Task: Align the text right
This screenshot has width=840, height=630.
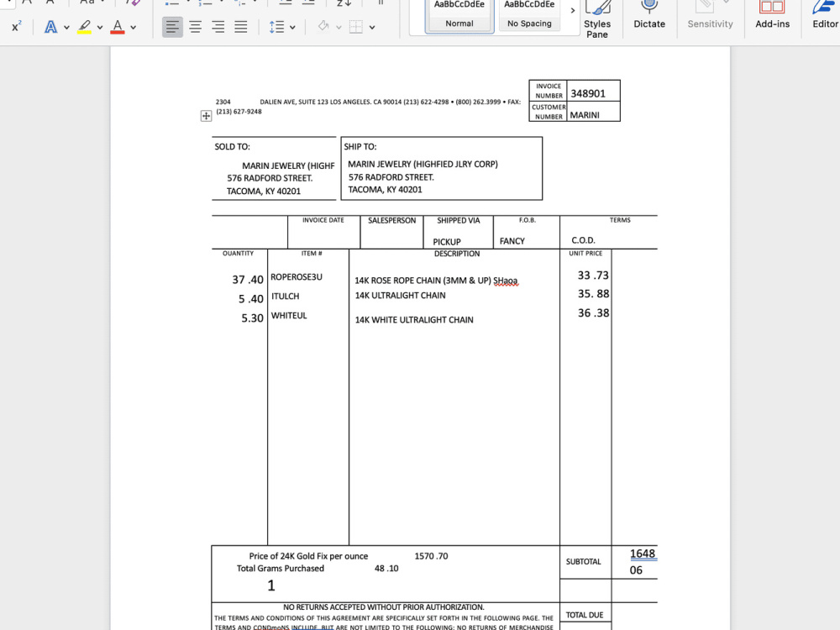Action: [x=218, y=27]
